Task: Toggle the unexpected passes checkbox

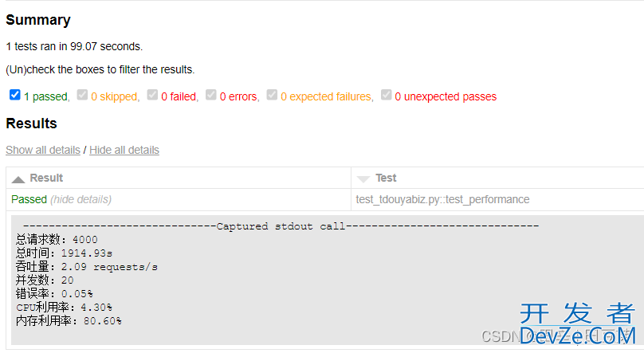Action: pyautogui.click(x=386, y=95)
